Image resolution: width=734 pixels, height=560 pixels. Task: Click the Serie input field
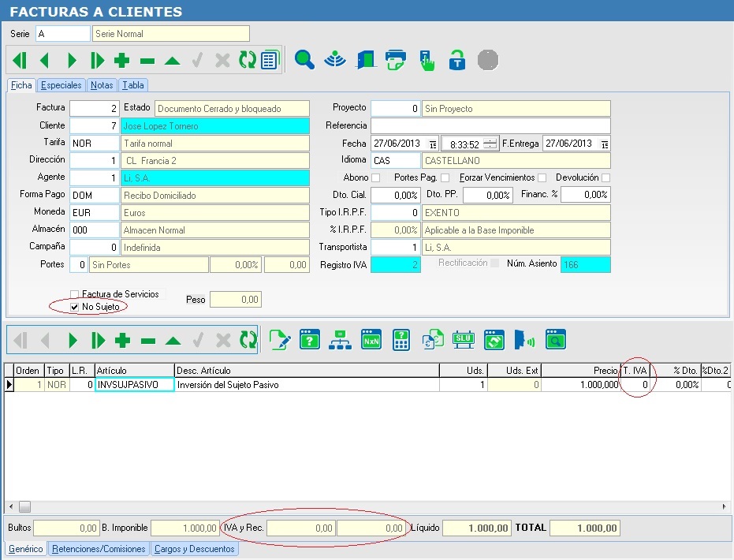(x=63, y=34)
